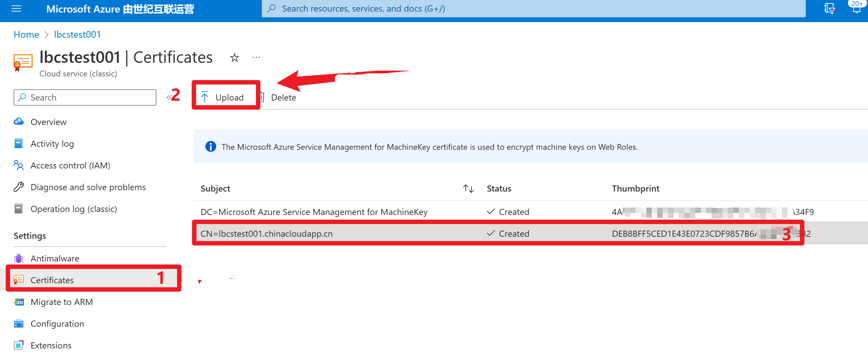This screenshot has height=360, width=868.
Task: Open Certificates in the Settings menu
Action: click(52, 280)
